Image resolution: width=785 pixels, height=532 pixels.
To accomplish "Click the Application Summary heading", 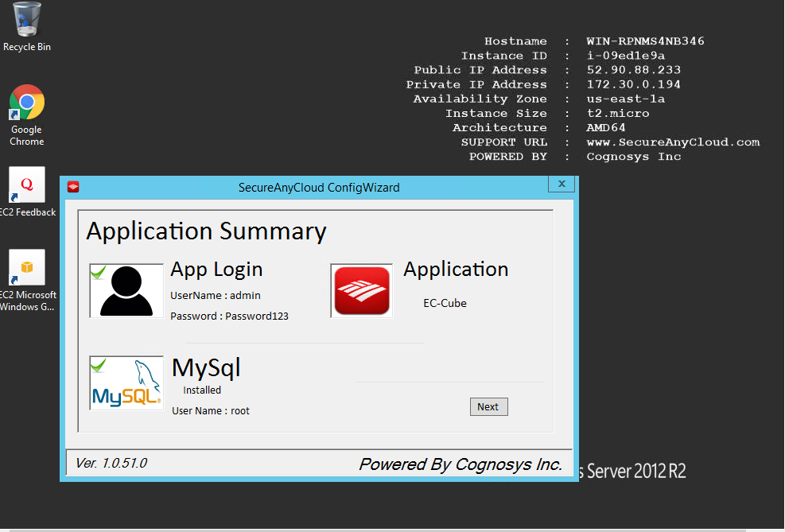I will (x=206, y=232).
